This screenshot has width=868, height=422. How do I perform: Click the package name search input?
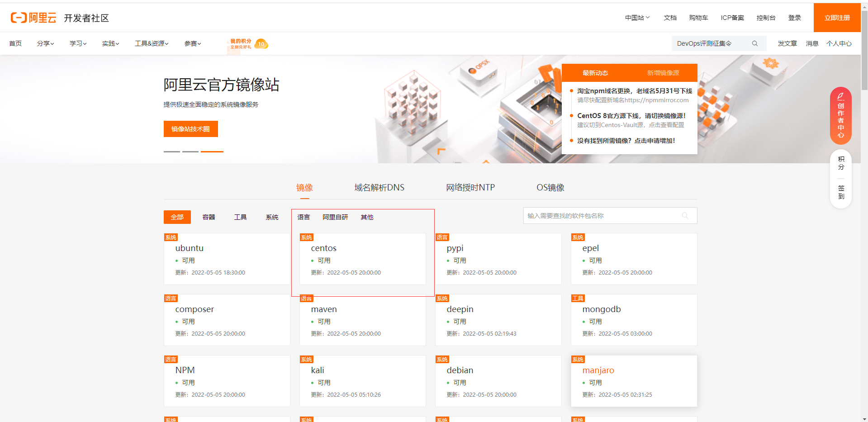tap(610, 216)
